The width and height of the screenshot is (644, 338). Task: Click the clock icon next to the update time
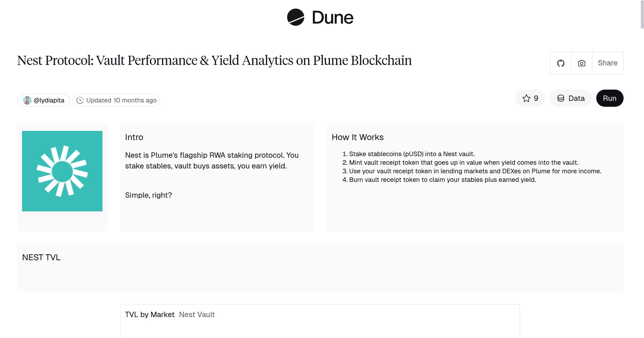[x=80, y=100]
